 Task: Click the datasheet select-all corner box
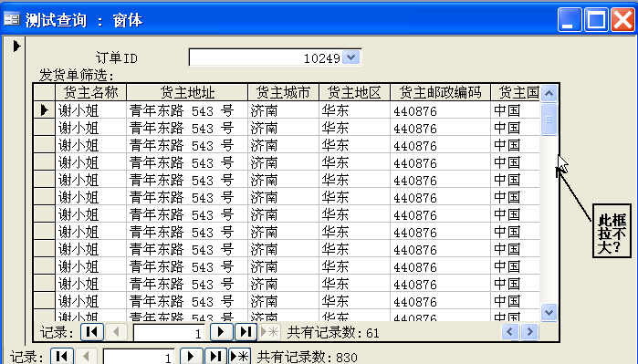pyautogui.click(x=45, y=93)
